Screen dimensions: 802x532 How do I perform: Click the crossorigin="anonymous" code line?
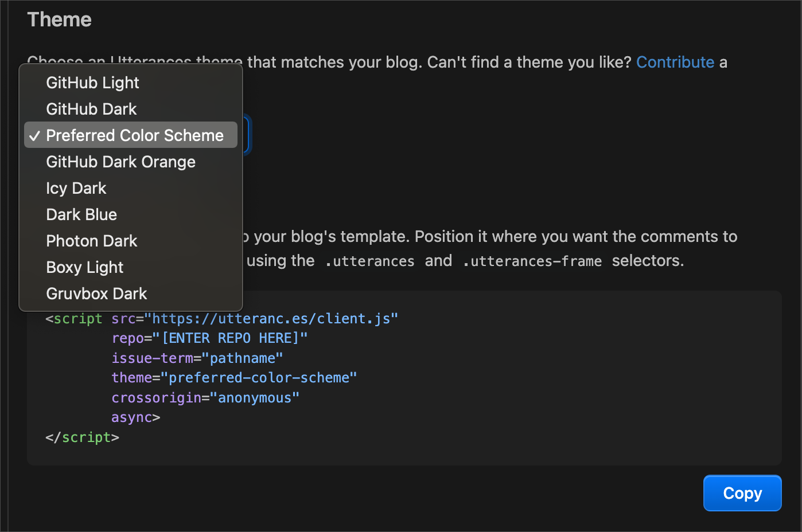(205, 398)
